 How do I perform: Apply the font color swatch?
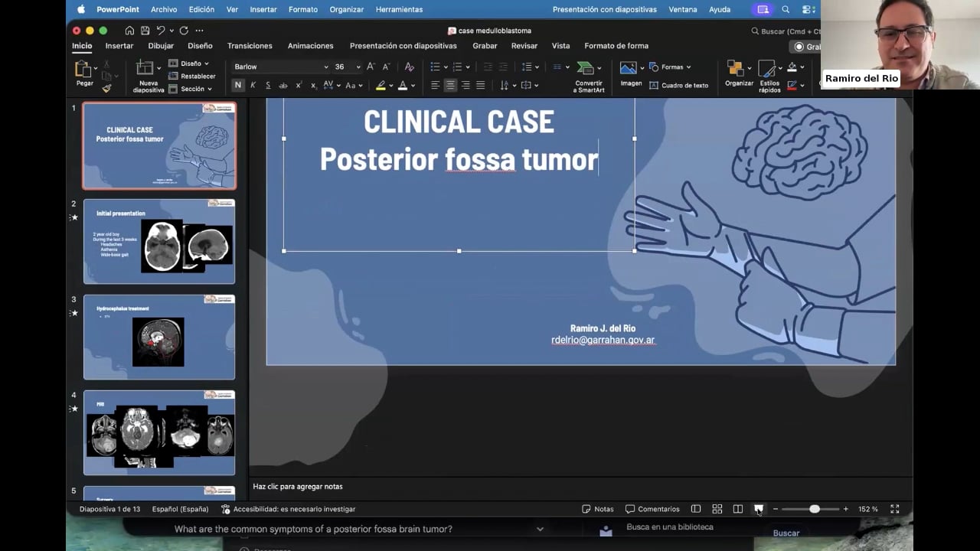point(403,85)
